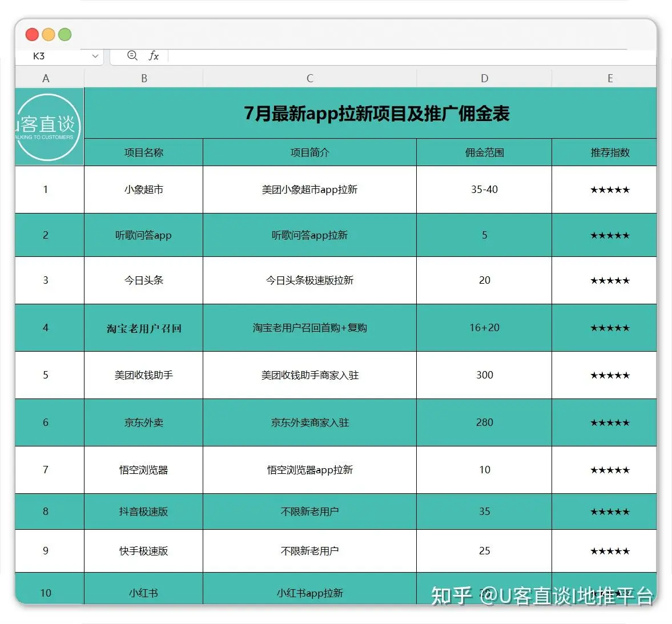Select column E header

tap(609, 78)
